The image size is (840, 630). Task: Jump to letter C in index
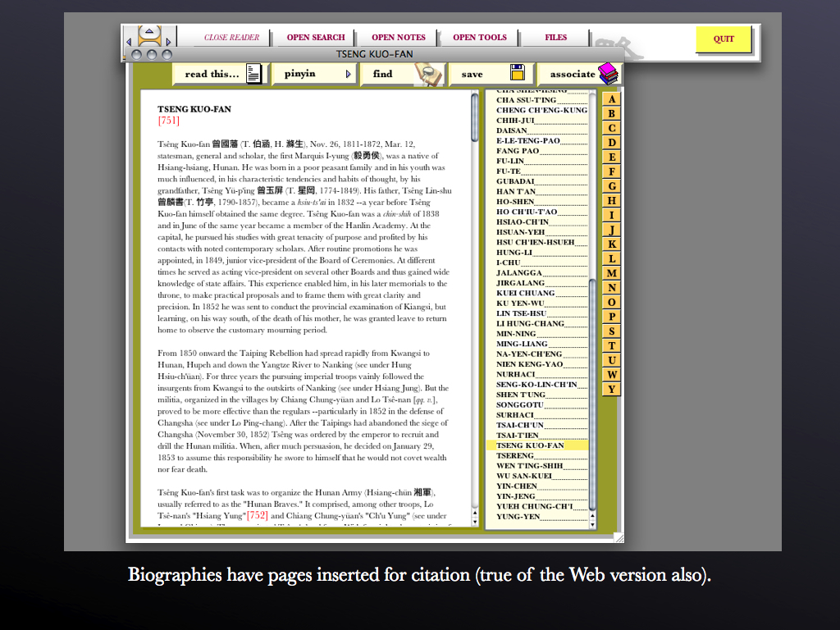[611, 128]
